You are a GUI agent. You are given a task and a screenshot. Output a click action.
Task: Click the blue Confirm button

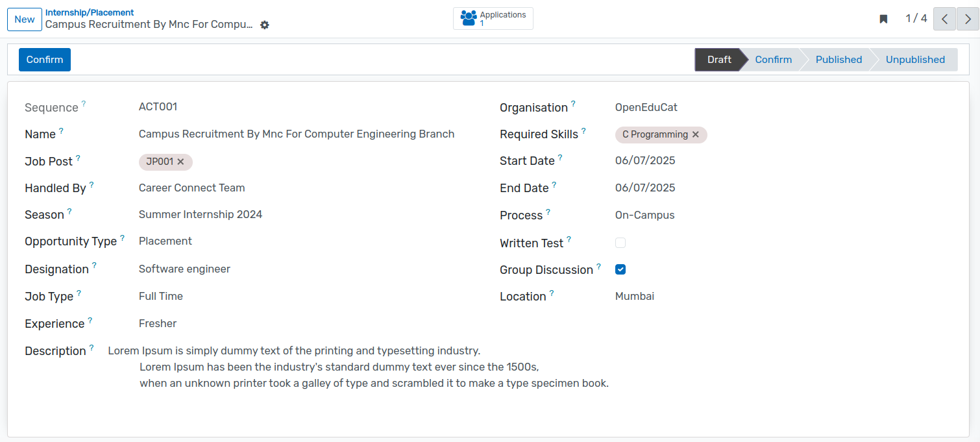tap(45, 60)
